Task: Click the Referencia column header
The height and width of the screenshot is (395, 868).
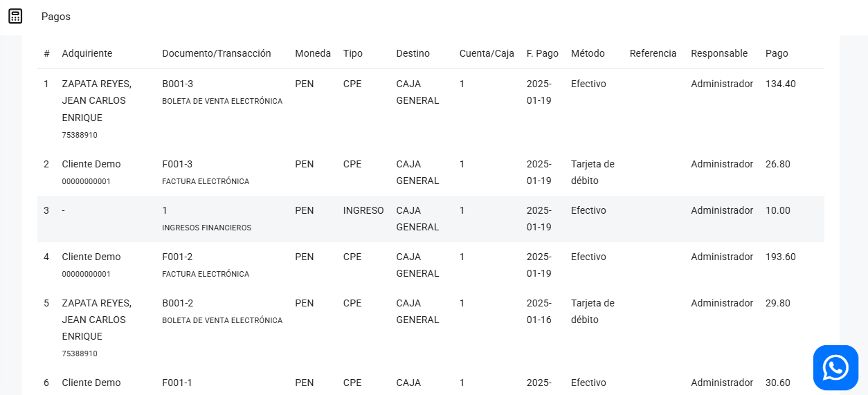Action: [653, 53]
